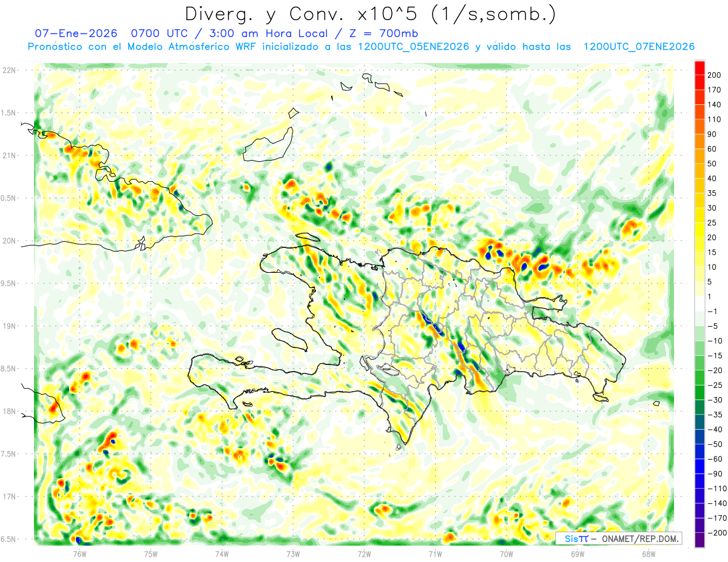This screenshot has width=728, height=562.
Task: Click the '21N' latitude label
Action: [9, 155]
